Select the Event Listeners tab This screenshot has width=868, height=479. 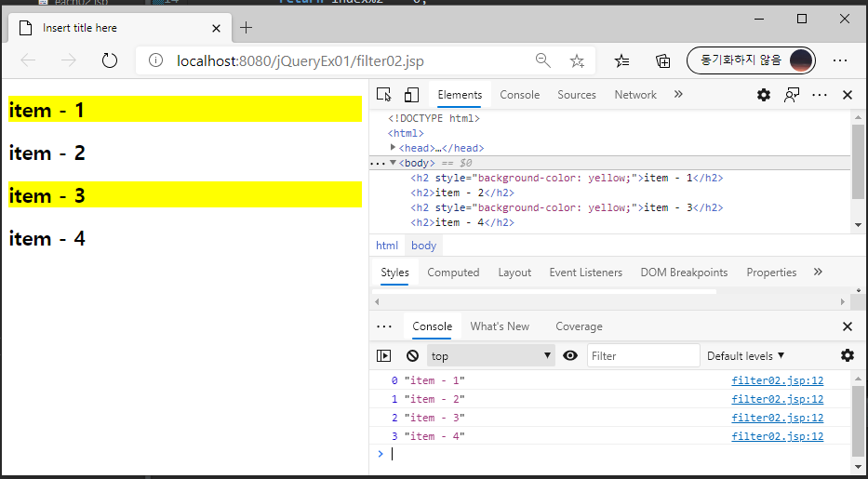586,273
